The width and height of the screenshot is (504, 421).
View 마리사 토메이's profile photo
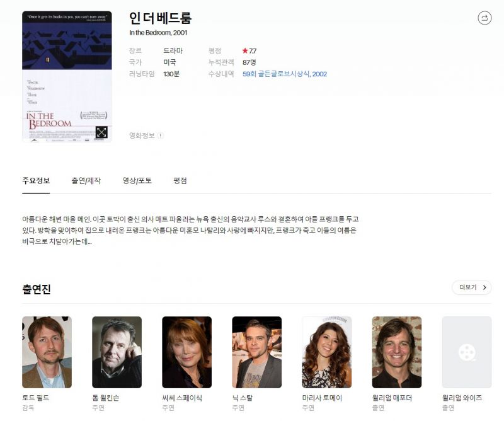pos(326,352)
